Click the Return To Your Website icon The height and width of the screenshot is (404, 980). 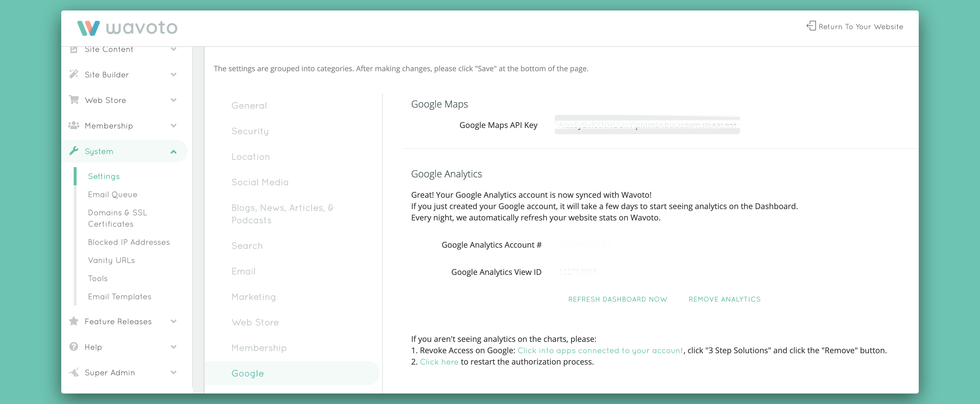coord(811,26)
